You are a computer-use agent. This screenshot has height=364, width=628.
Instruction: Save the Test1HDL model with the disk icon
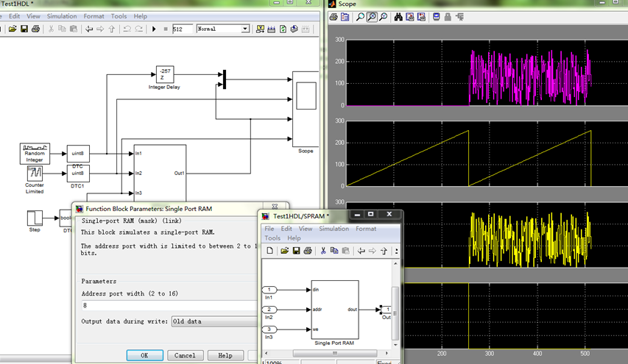point(24,29)
